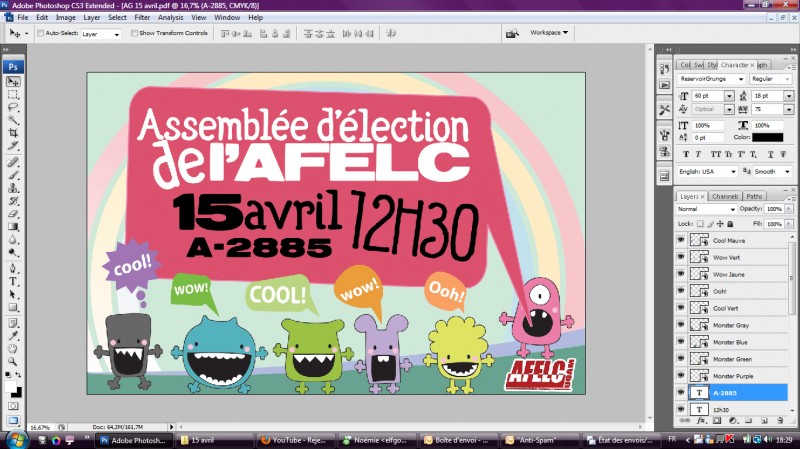This screenshot has width=800, height=449.
Task: Click Go to Bridge icon
Action: (x=512, y=33)
